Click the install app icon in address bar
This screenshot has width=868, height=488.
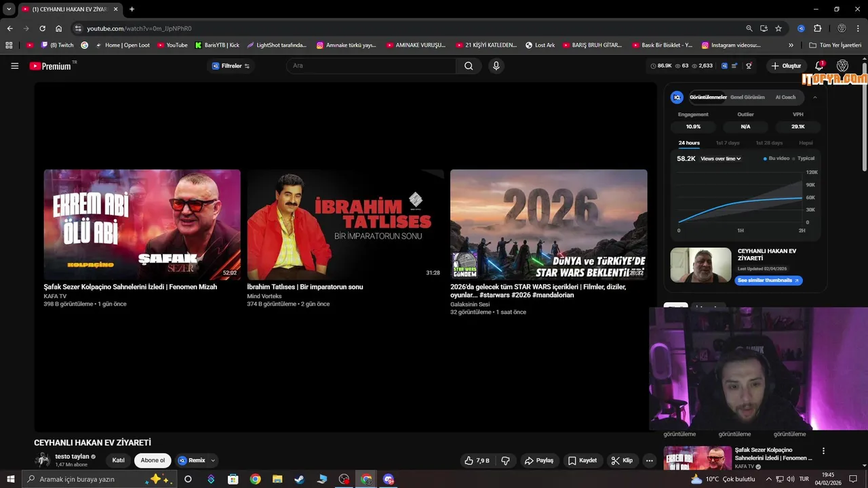764,28
